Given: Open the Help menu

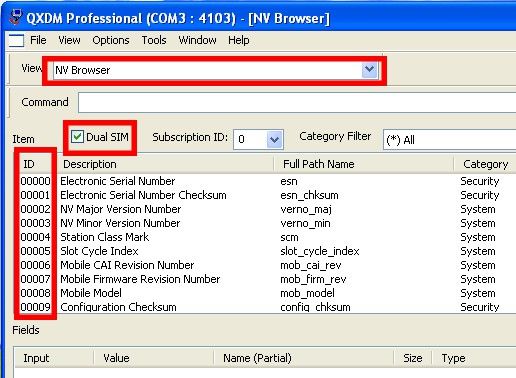Looking at the screenshot, I should [239, 40].
